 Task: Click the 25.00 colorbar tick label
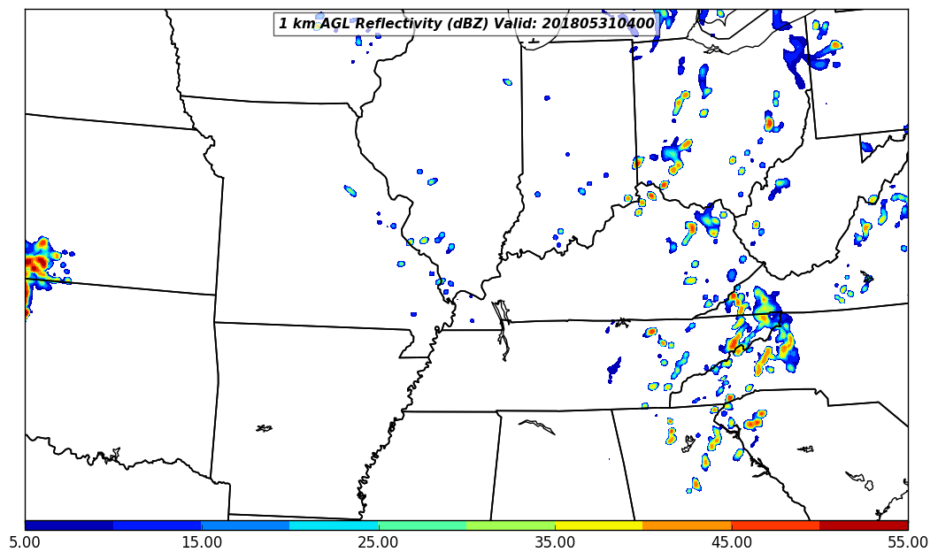pyautogui.click(x=378, y=542)
